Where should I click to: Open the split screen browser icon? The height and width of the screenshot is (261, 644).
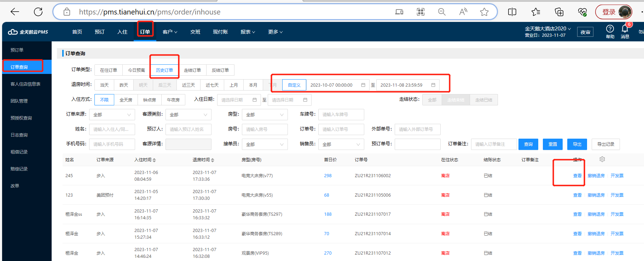point(512,12)
